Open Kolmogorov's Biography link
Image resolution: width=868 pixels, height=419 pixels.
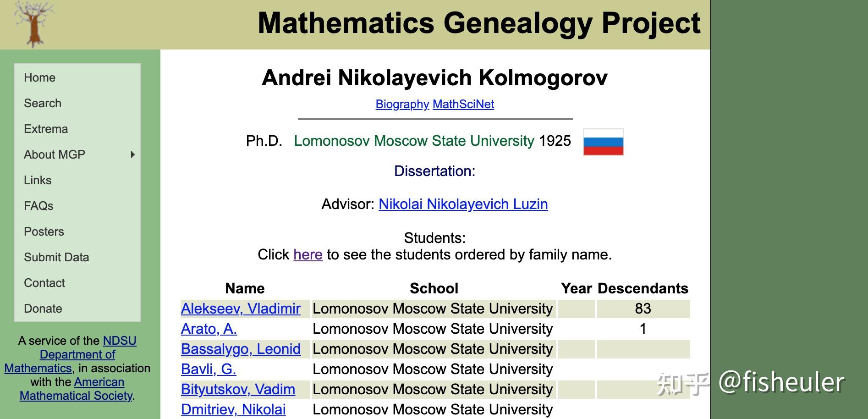coord(402,105)
